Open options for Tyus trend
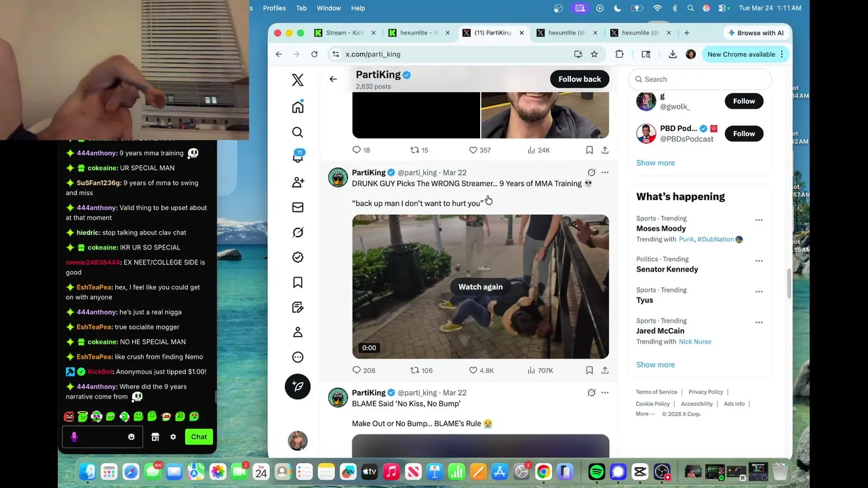This screenshot has height=488, width=868. 759,291
